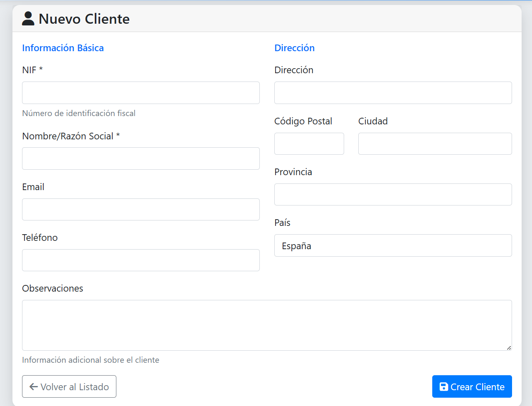Click the Dirección section heading
532x406 pixels.
click(x=294, y=48)
